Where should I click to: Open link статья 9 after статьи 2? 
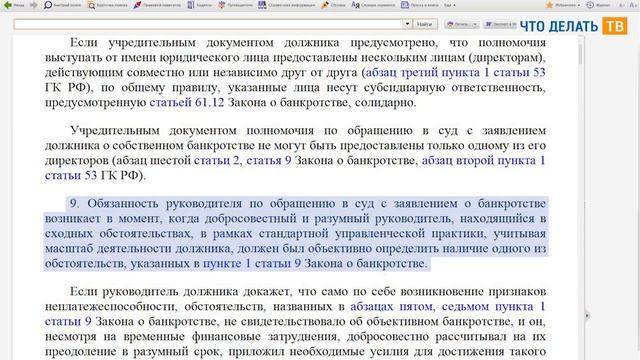point(269,160)
